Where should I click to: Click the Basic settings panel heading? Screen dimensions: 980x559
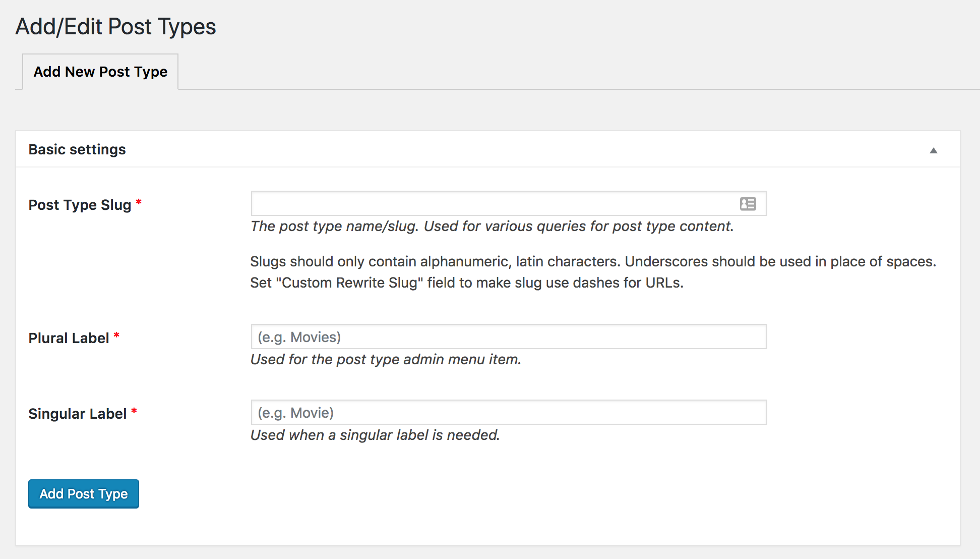click(77, 149)
